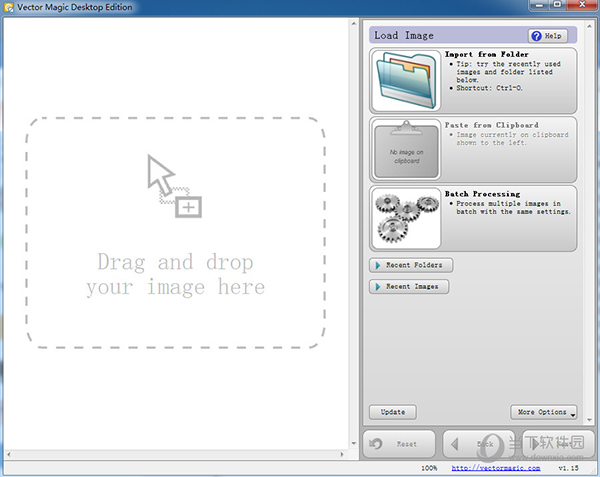This screenshot has width=600, height=477.
Task: Click the Paste from Clipboard heading
Action: click(x=492, y=125)
